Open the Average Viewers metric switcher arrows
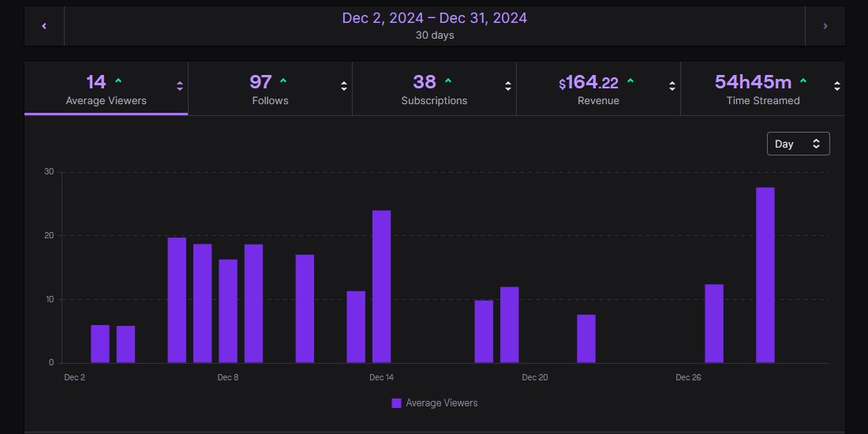 (180, 86)
